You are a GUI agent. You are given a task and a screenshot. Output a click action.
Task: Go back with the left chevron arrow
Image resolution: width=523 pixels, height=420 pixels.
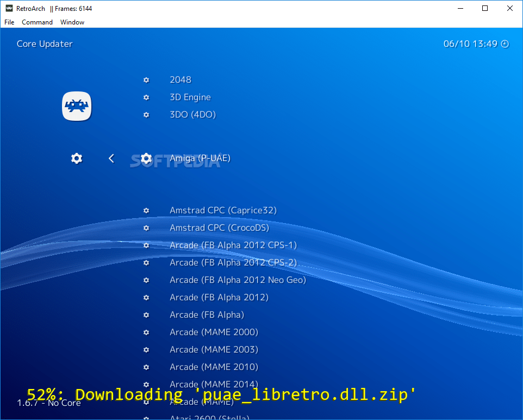point(111,158)
